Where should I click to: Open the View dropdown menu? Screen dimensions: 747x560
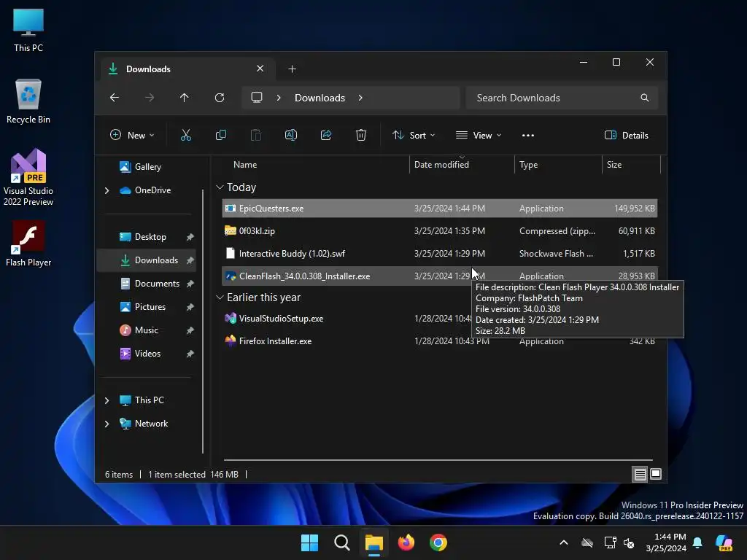(x=479, y=135)
